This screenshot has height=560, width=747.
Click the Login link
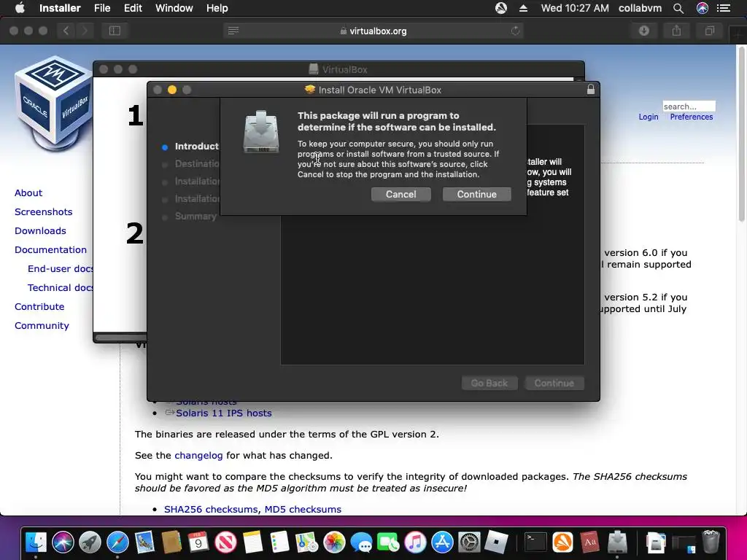pos(649,117)
